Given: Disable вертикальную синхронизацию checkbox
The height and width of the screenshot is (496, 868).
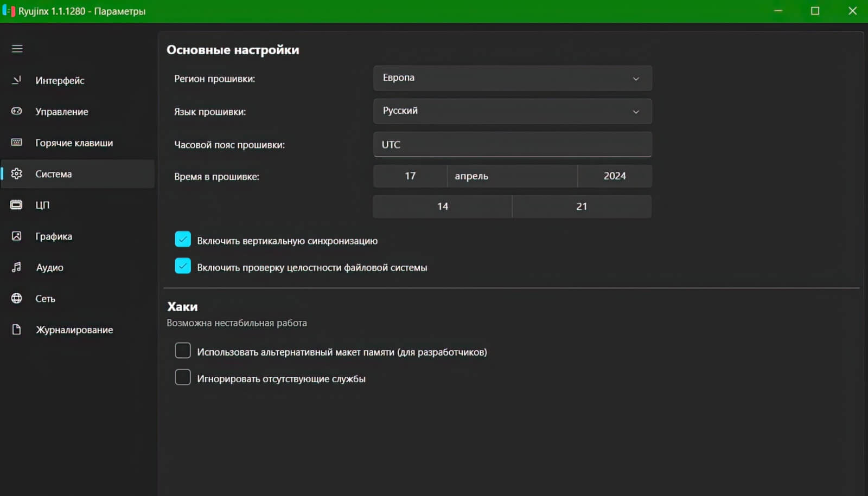Looking at the screenshot, I should [x=183, y=239].
